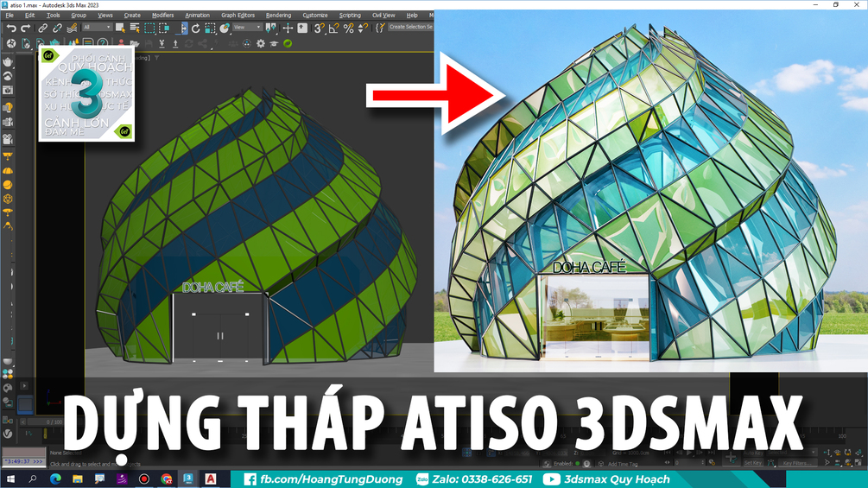Toggle 3D Snaps icon
The image size is (868, 488).
tap(320, 28)
